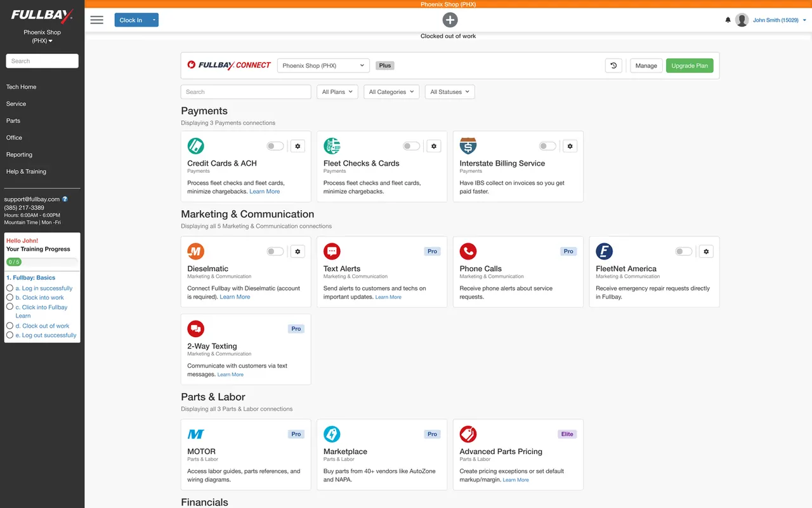Click the Credit Cards & ACH logo icon
Screen dimensions: 812x508
click(195, 146)
